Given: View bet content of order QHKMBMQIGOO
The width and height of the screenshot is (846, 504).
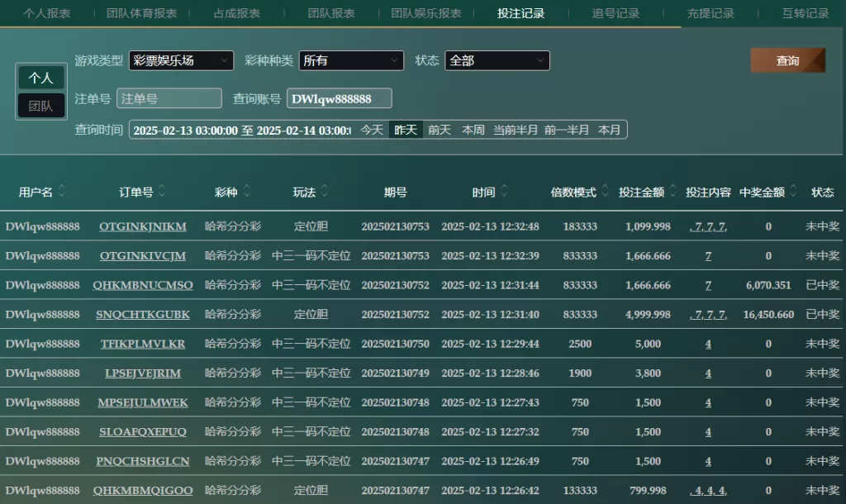Looking at the screenshot, I should coord(708,491).
